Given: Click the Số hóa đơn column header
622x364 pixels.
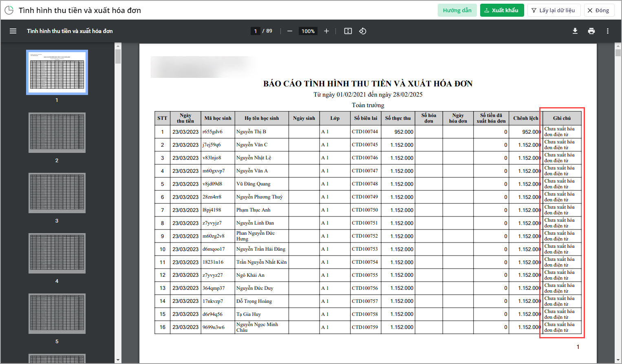Looking at the screenshot, I should point(429,118).
